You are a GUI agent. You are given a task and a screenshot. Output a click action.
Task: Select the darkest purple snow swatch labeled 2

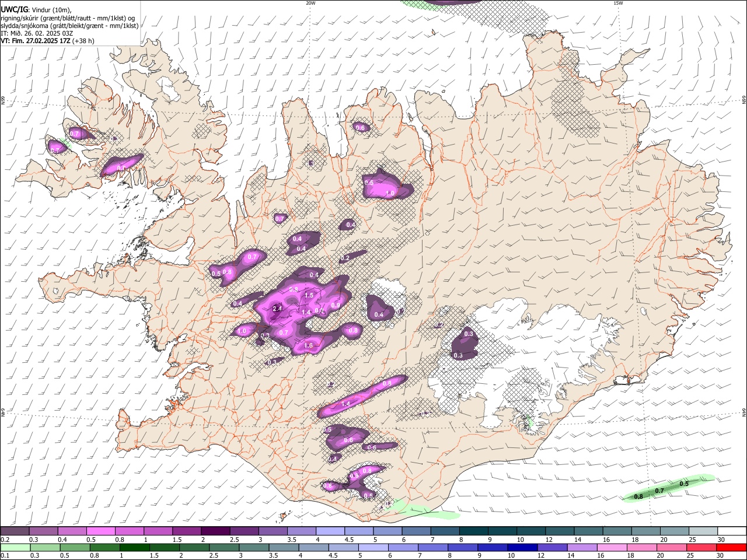click(215, 531)
